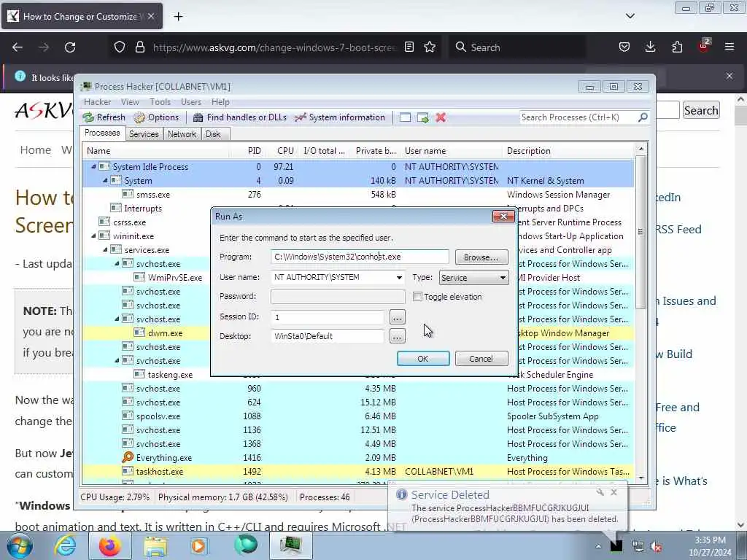Screen dimensions: 747x560
Task: Select Everything.exe process row
Action: coord(357,458)
